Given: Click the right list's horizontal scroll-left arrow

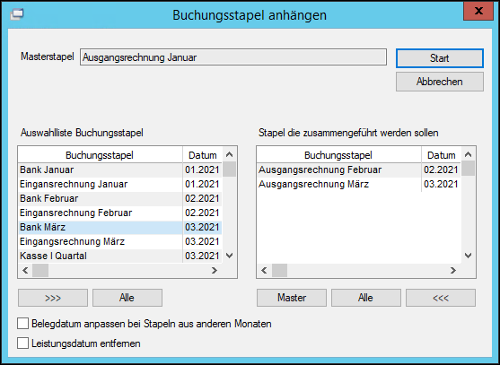Looking at the screenshot, I should [x=264, y=270].
